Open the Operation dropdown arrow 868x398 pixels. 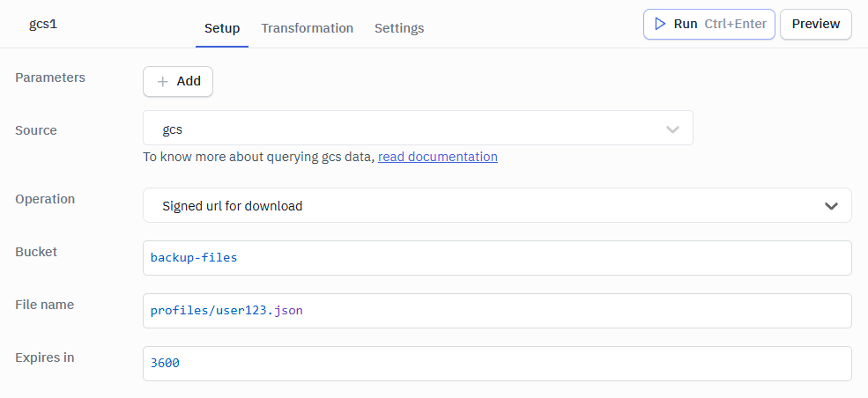tap(830, 206)
